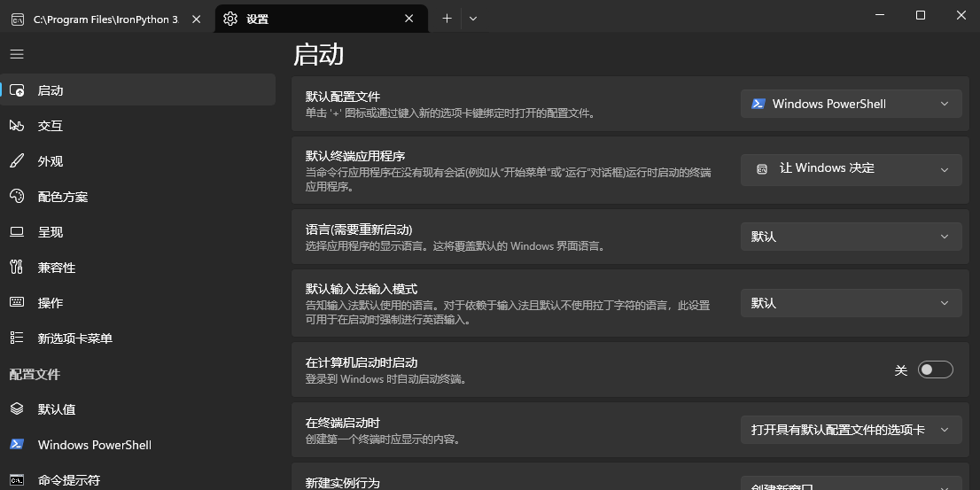
Task: Click the 默认值 layers icon
Action: click(x=16, y=409)
